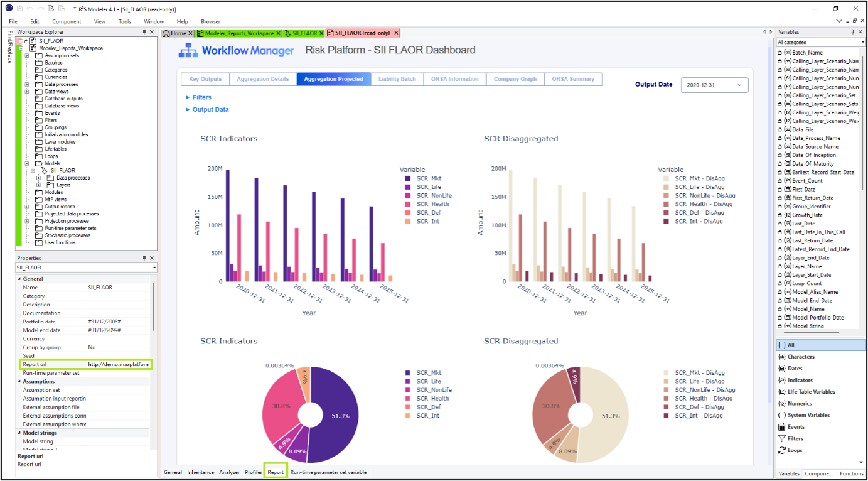868x481 pixels.
Task: Close the Home document tab
Action: click(x=190, y=33)
